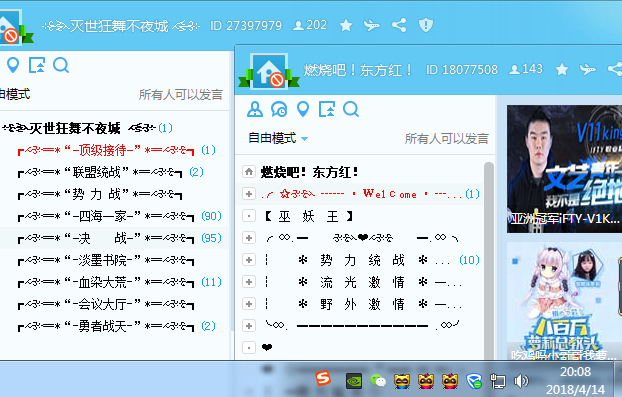Click the star favorite icon beside user count 202
Viewport: 622px width, 397px height.
[346, 25]
